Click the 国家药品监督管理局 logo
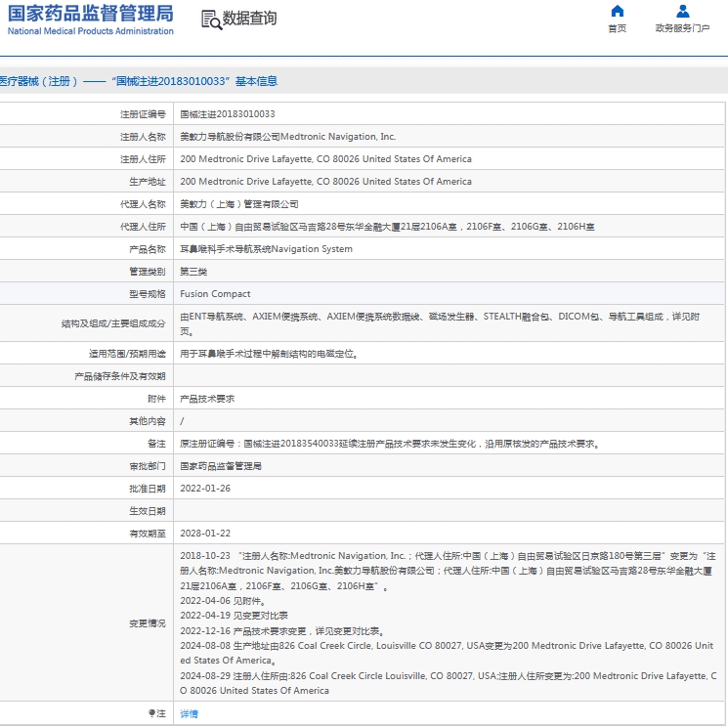Viewport: 728px width, 728px height. click(91, 20)
